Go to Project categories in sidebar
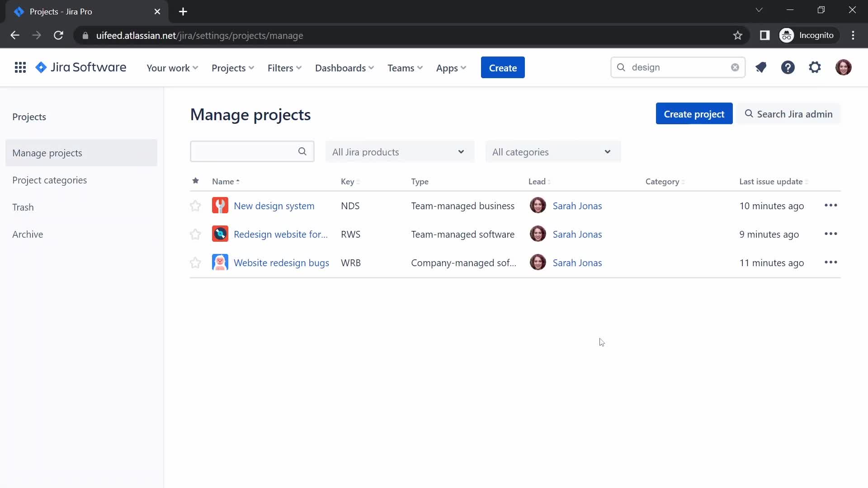This screenshot has height=488, width=868. click(81, 180)
